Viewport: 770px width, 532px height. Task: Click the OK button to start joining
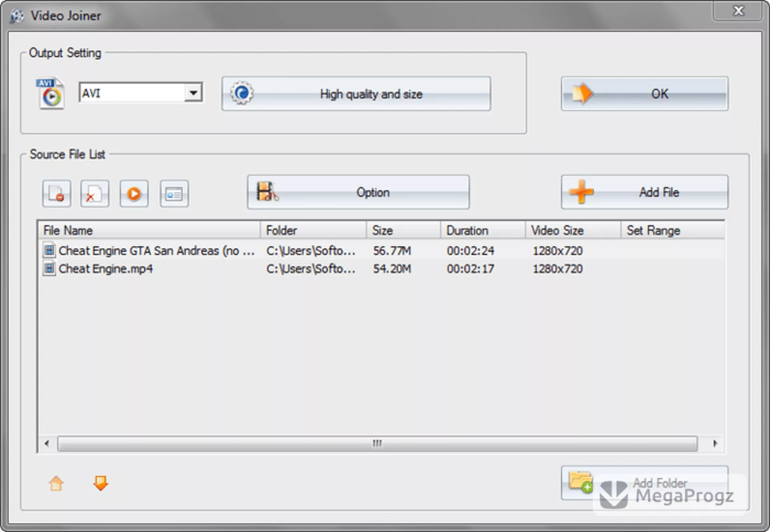[x=644, y=94]
